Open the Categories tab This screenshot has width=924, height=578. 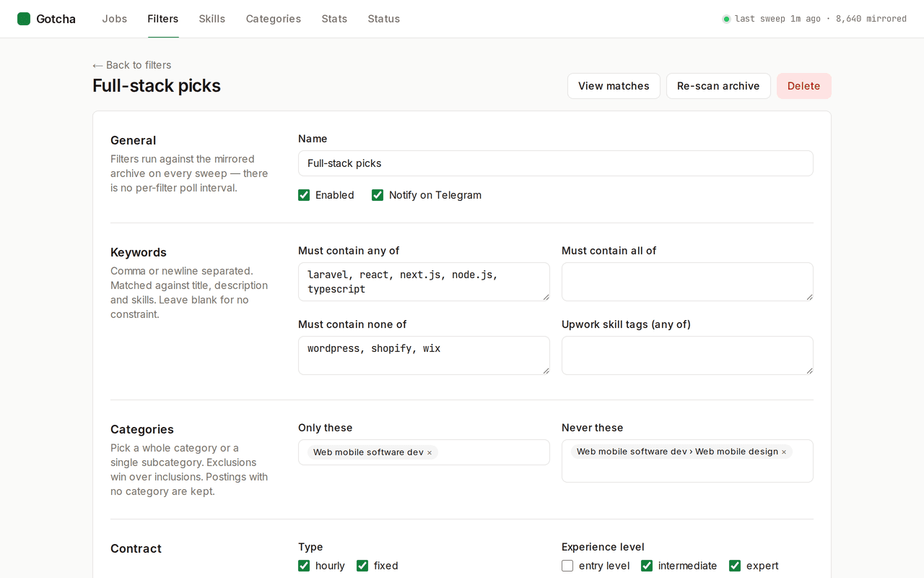[x=274, y=19]
